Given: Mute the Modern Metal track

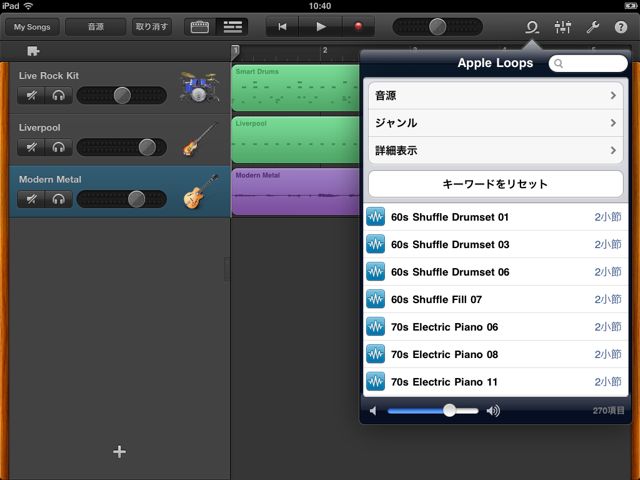Looking at the screenshot, I should pos(31,199).
